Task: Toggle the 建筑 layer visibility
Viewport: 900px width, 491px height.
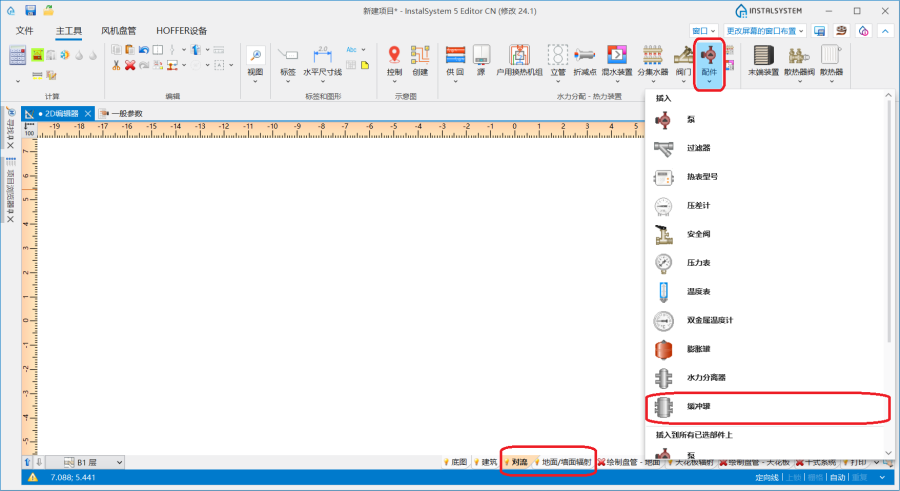Action: [x=485, y=462]
